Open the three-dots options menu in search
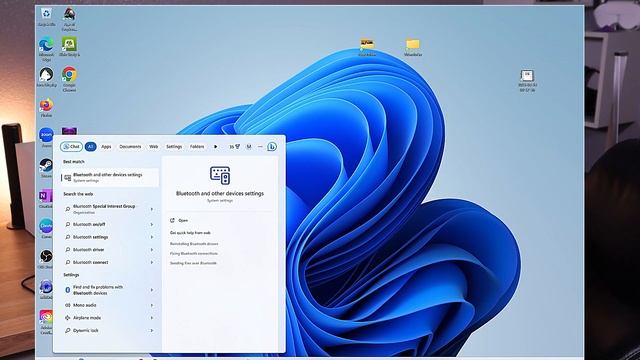The image size is (640, 360). (260, 147)
